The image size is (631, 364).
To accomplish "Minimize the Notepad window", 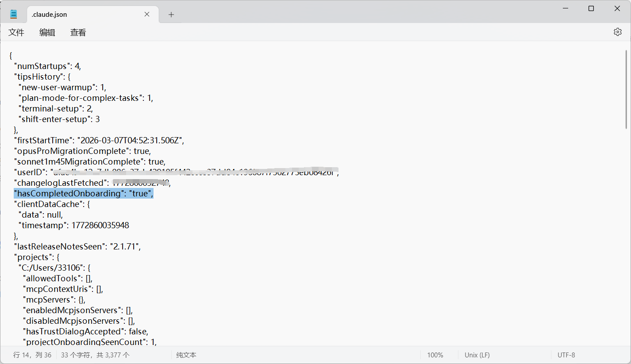I will point(565,8).
